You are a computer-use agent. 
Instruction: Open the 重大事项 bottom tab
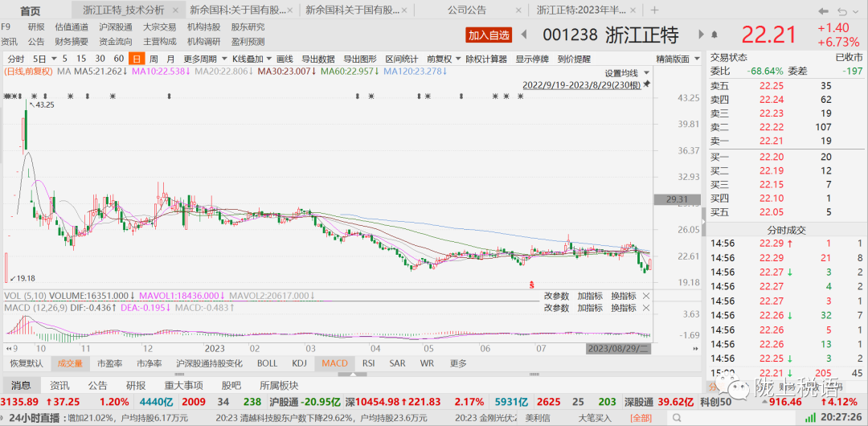point(184,386)
